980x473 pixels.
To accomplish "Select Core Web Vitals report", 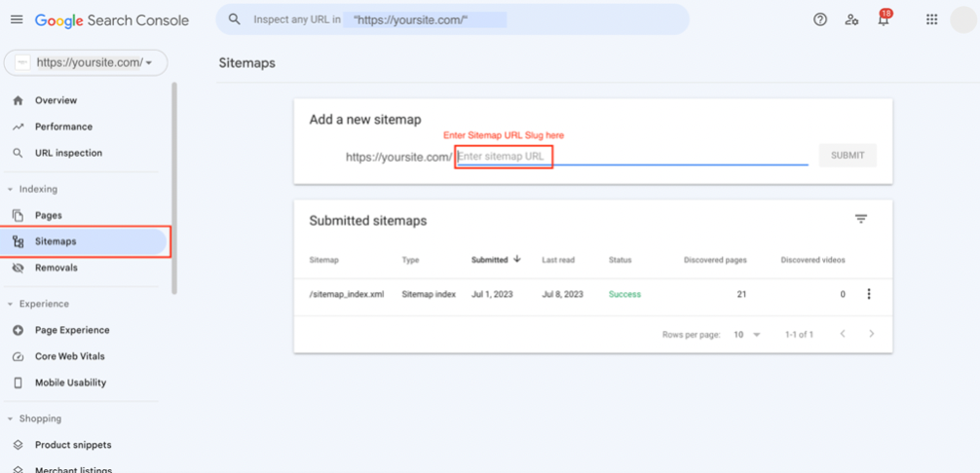I will click(69, 356).
